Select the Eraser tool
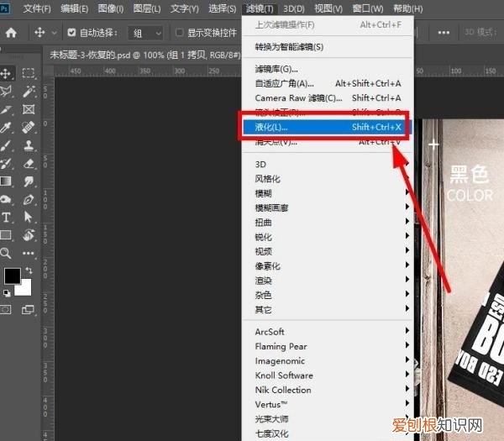The image size is (504, 441). pyautogui.click(x=29, y=164)
